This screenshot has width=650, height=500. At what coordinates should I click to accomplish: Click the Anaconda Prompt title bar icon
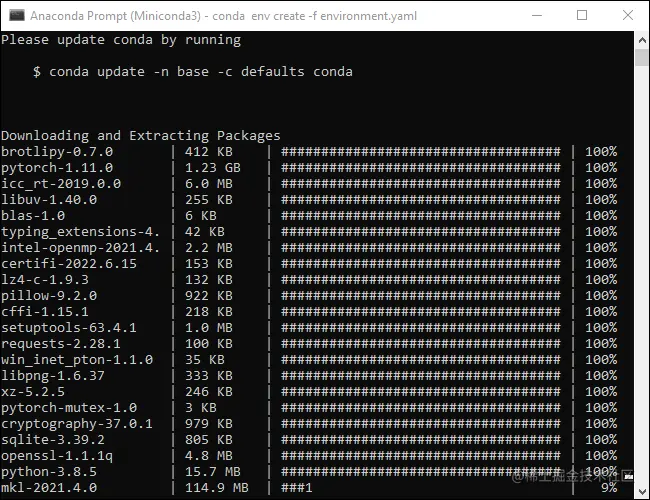[x=17, y=16]
